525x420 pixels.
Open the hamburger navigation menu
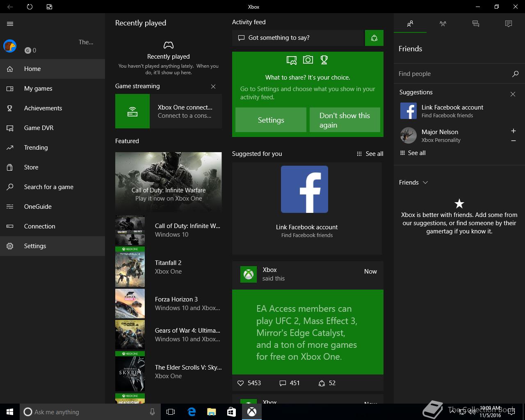10,24
